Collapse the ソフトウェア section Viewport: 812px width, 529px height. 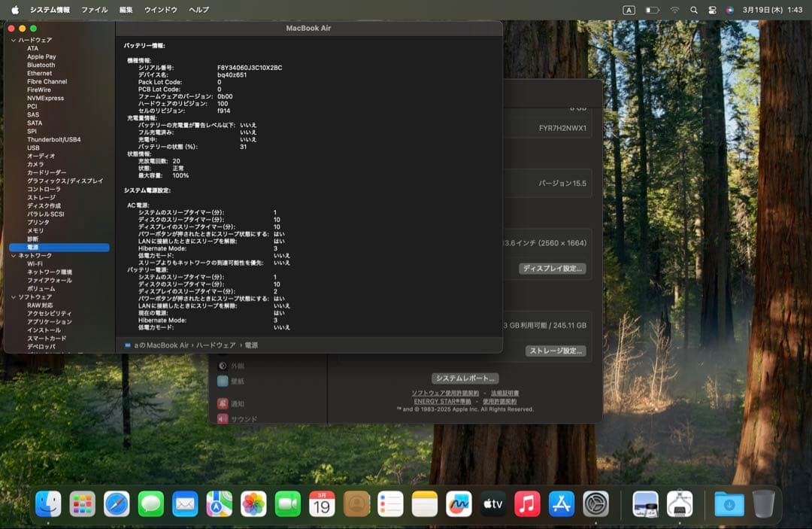coord(14,297)
